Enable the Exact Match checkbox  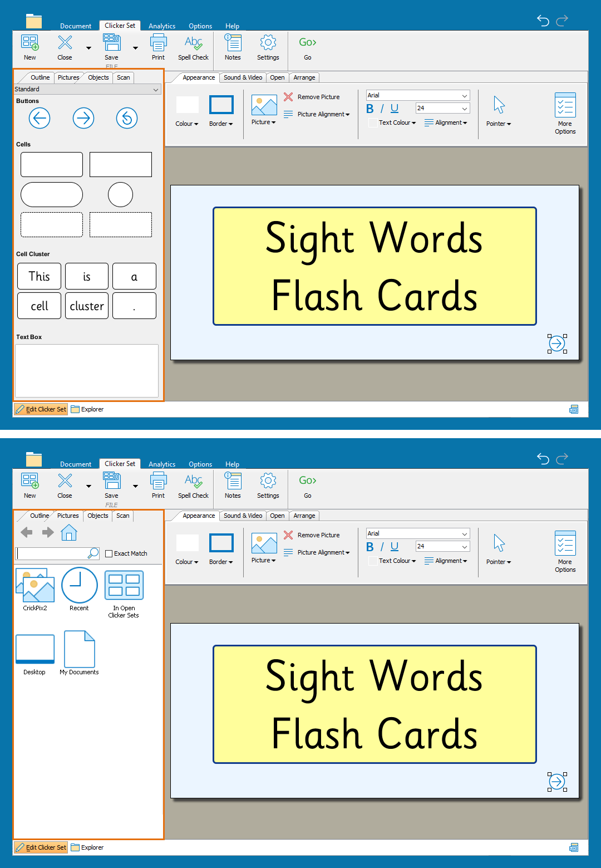pyautogui.click(x=109, y=553)
